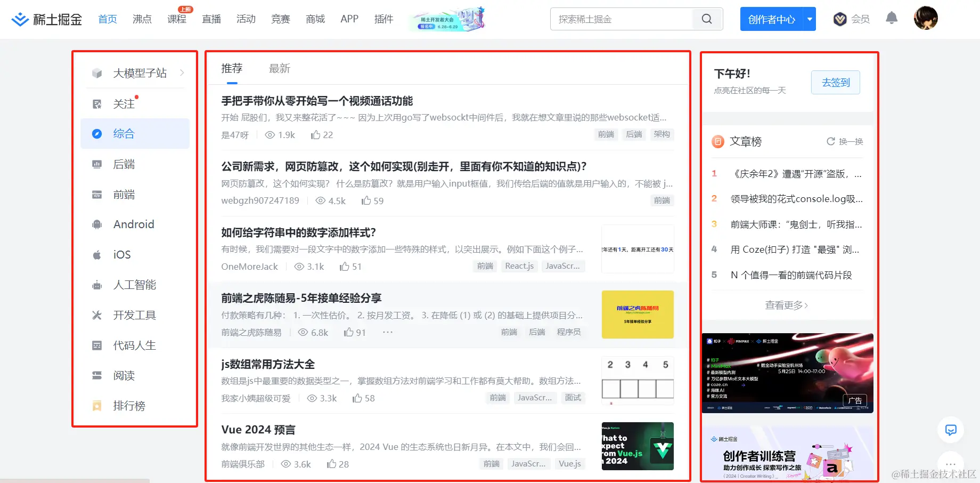Click the 人工智能 robot icon

tap(97, 285)
